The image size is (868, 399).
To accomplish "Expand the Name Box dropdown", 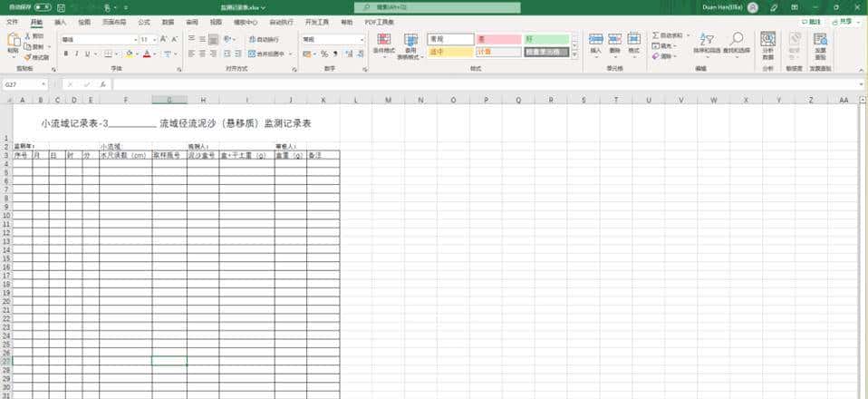I will [x=43, y=85].
